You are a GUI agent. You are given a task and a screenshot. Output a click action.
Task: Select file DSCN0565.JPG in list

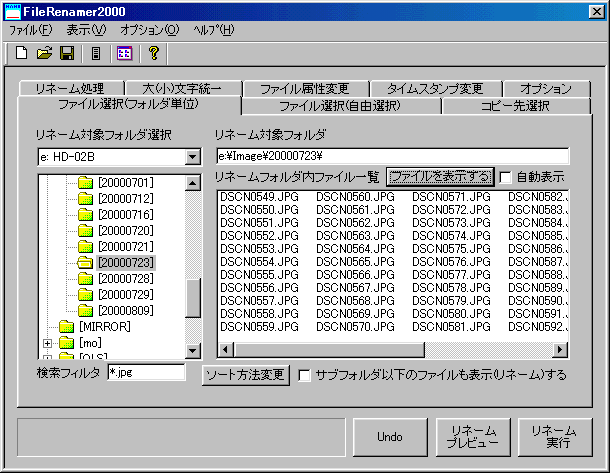click(356, 261)
